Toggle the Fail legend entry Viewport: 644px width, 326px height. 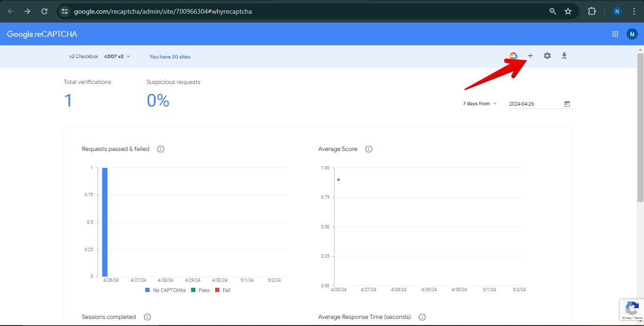click(x=223, y=290)
